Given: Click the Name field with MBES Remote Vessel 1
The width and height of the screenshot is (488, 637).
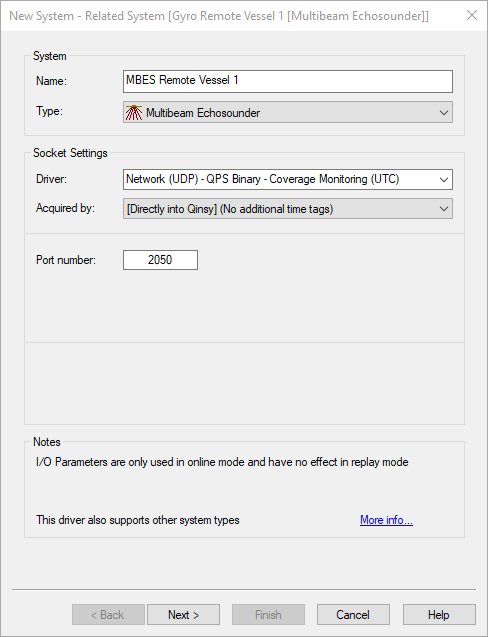Looking at the screenshot, I should click(x=288, y=81).
